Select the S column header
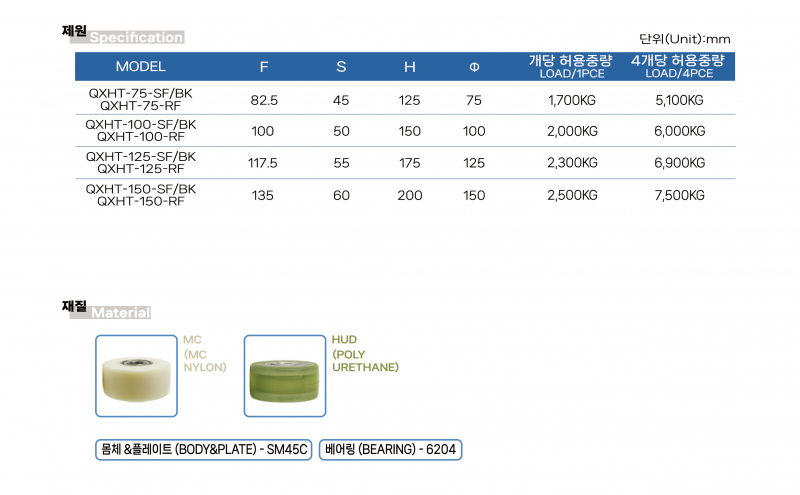Screen dimensions: 800x495 pyautogui.click(x=341, y=67)
